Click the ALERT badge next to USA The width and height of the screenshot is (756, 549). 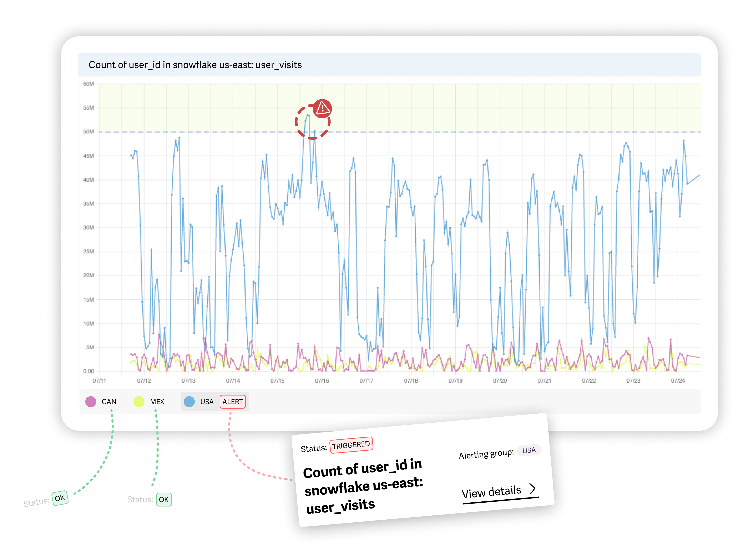232,402
